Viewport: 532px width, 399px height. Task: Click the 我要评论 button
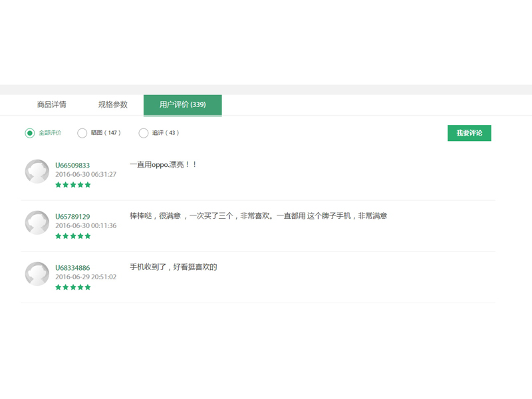[469, 133]
